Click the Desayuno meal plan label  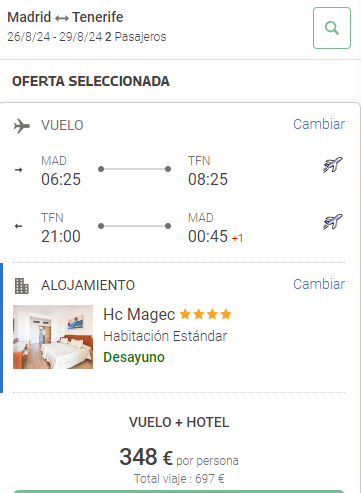point(134,357)
